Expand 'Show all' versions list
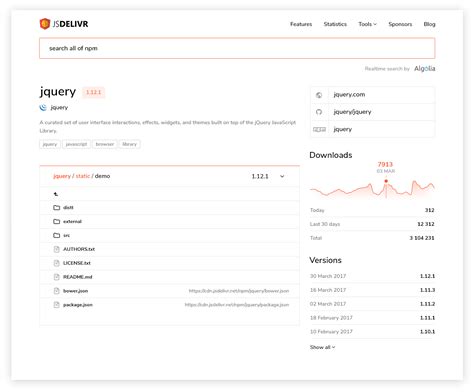The image size is (474, 392). tap(322, 347)
